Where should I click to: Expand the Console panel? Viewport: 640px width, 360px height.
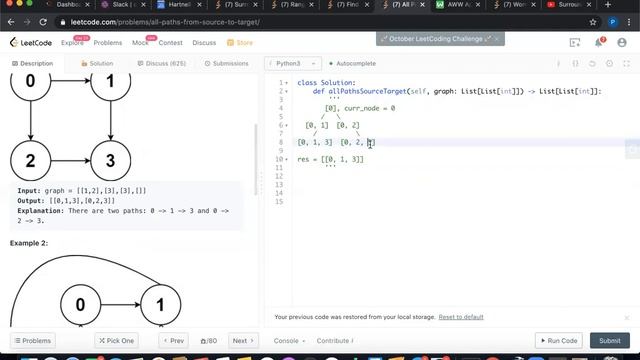coord(289,340)
